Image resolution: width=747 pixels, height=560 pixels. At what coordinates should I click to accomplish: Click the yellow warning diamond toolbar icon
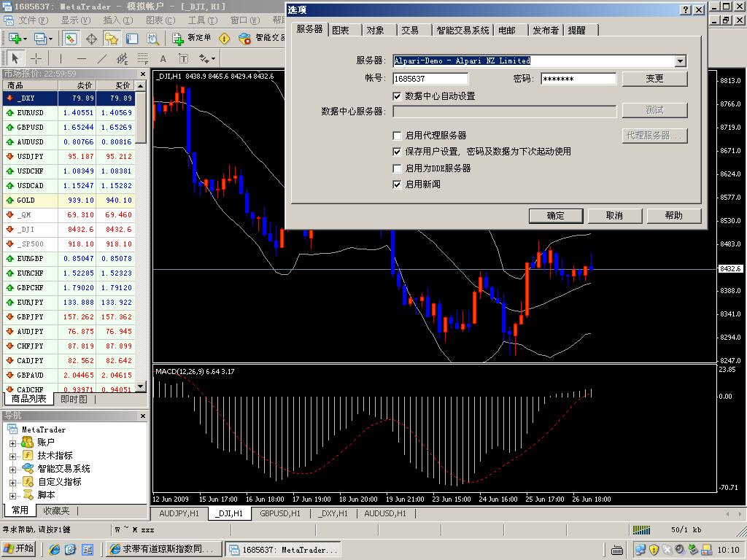tap(225, 39)
